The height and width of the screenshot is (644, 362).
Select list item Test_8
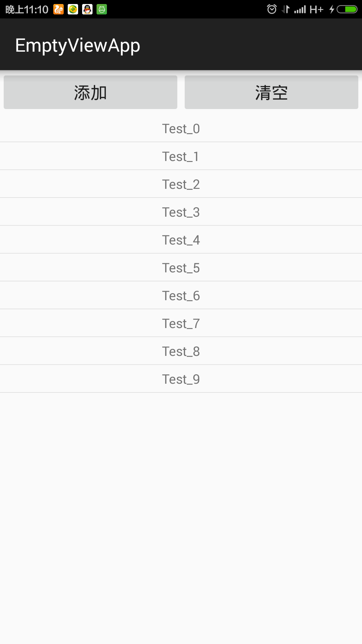(181, 351)
